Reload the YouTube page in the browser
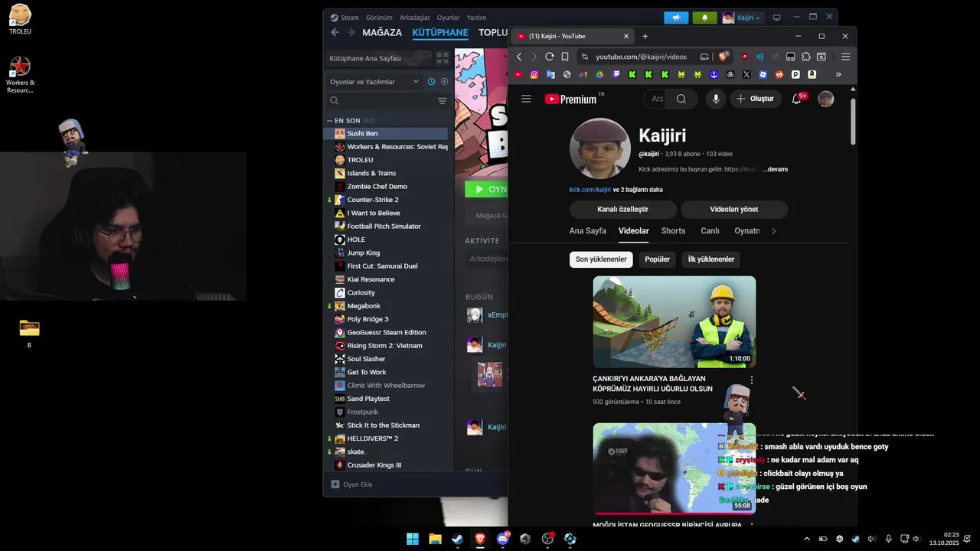This screenshot has width=980, height=551. (x=549, y=57)
